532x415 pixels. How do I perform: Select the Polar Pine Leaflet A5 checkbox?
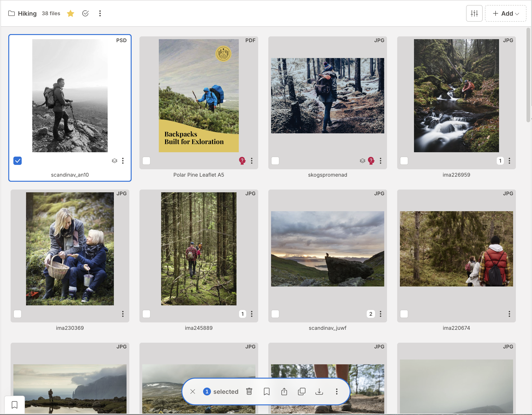click(x=146, y=161)
